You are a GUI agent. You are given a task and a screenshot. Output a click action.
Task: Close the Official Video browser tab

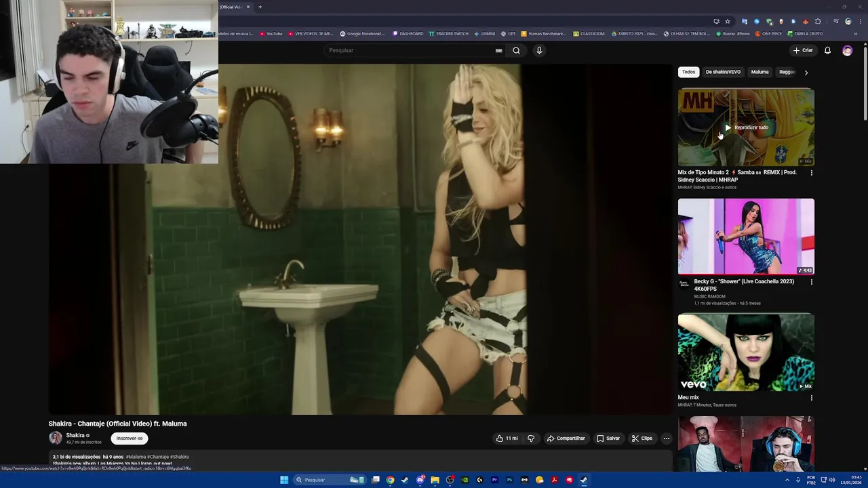[x=248, y=7]
